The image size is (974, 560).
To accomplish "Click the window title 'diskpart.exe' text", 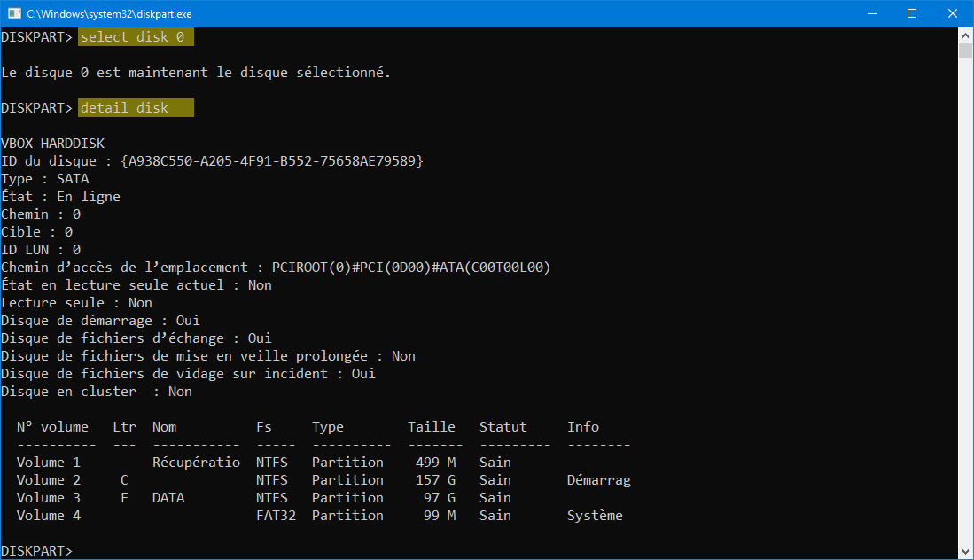I will 109,13.
